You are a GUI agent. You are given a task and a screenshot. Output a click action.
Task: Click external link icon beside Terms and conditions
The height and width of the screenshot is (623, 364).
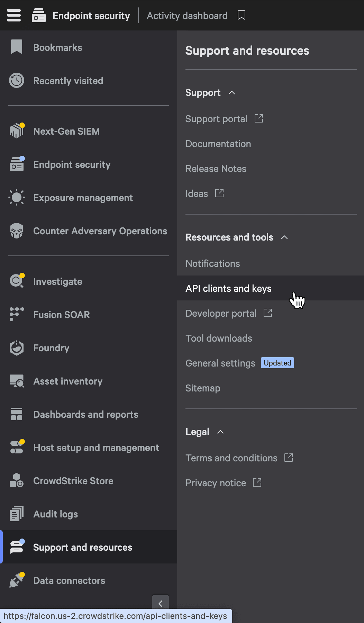(x=289, y=458)
